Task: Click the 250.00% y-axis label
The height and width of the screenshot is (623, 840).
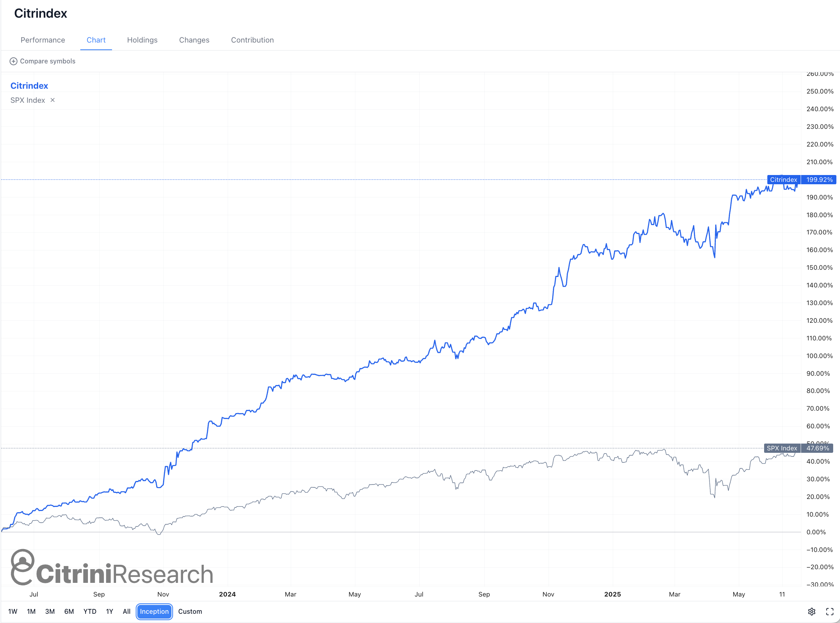Action: [820, 92]
